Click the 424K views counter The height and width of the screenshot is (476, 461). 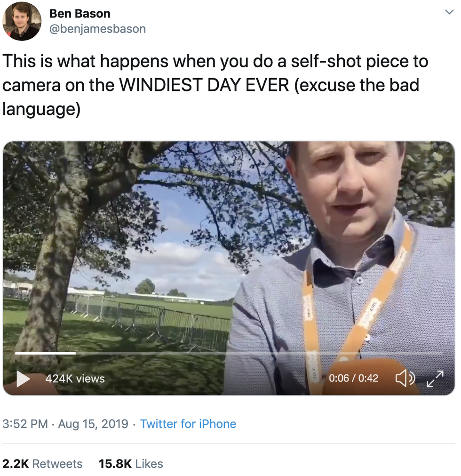[75, 379]
